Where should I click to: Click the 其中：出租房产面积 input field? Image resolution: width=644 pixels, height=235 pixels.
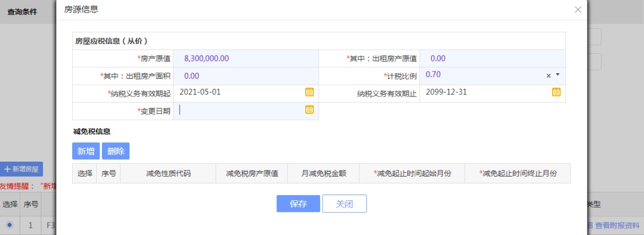(x=246, y=76)
